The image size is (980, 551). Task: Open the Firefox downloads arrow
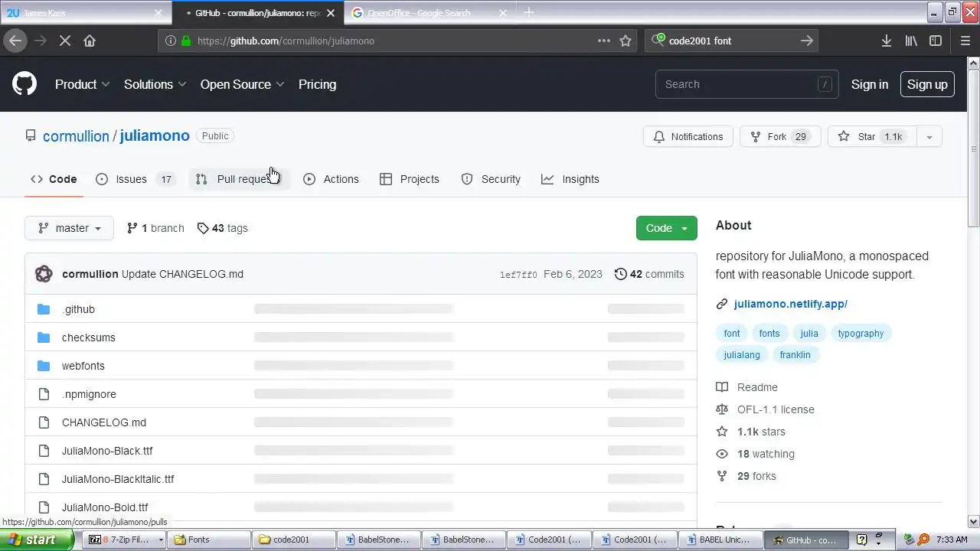click(x=886, y=41)
